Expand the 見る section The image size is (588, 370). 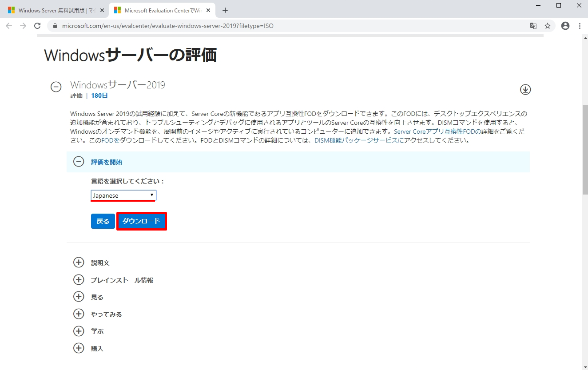[79, 297]
